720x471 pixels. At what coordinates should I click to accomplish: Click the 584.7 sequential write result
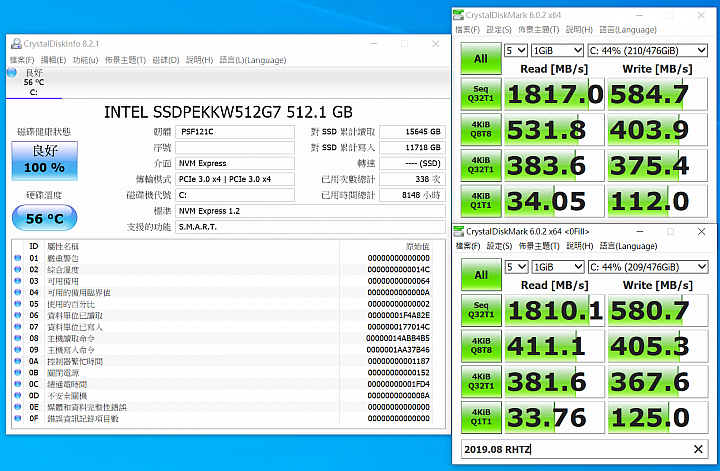658,94
